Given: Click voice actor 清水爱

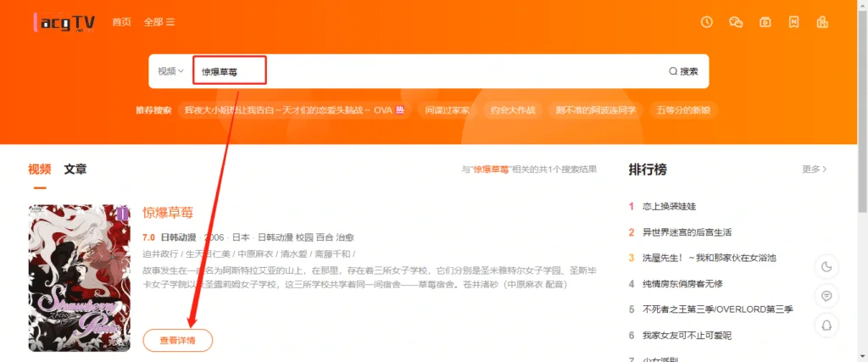Looking at the screenshot, I should point(293,253).
